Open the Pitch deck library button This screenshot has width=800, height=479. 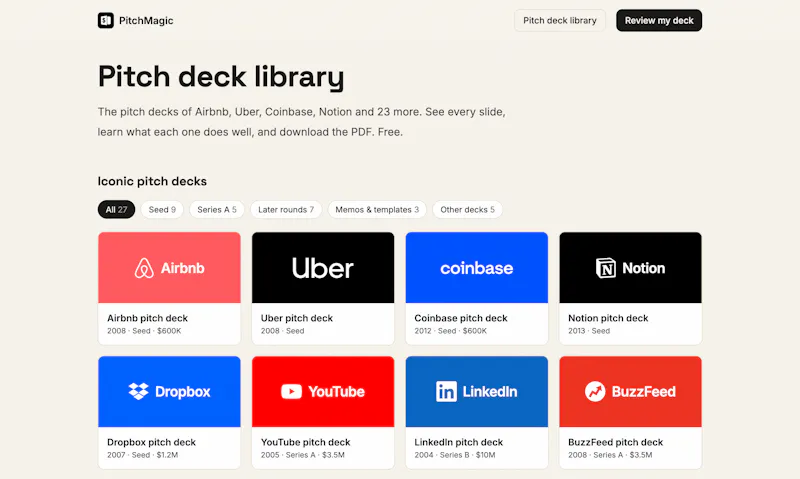tap(560, 20)
